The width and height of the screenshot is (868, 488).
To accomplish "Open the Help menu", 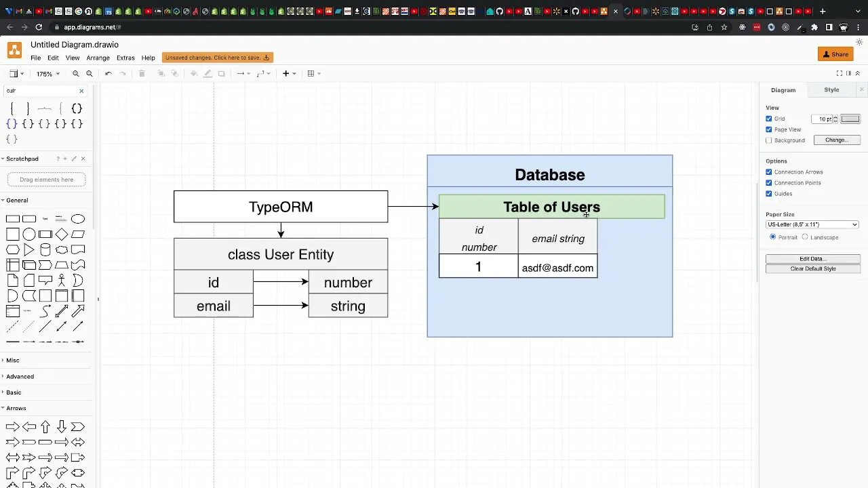I will pyautogui.click(x=148, y=58).
